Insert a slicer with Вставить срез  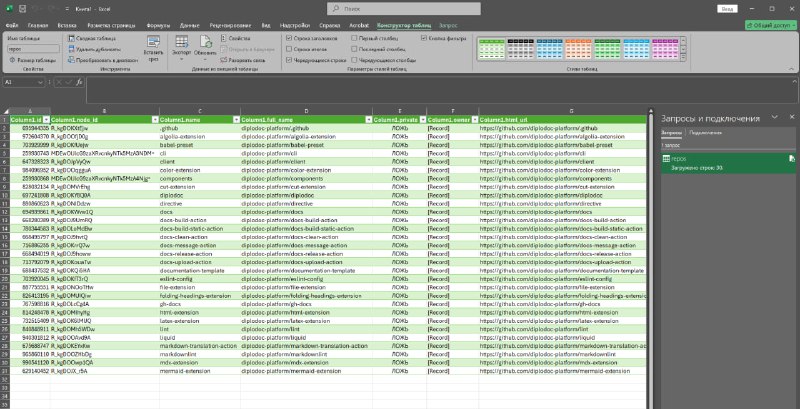tap(153, 48)
